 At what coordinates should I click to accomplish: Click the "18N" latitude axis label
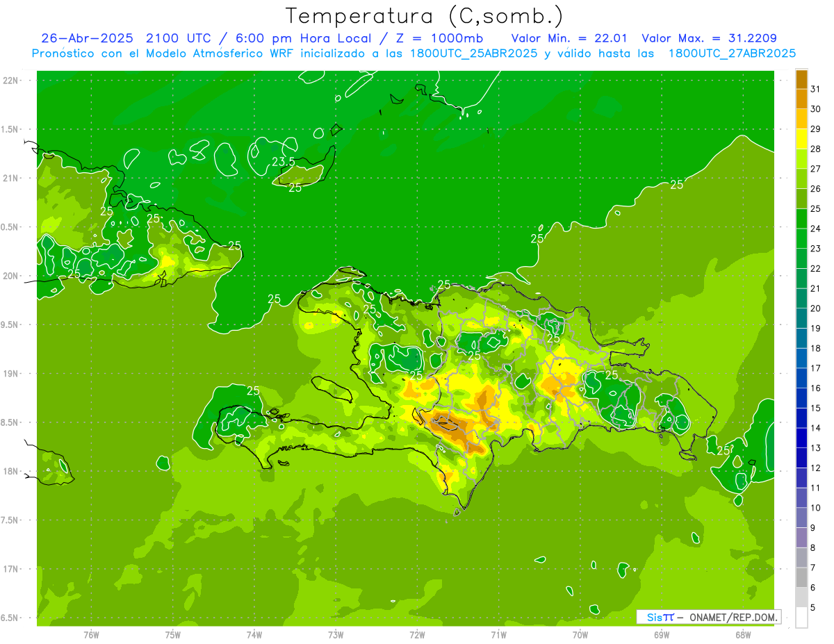(x=10, y=471)
